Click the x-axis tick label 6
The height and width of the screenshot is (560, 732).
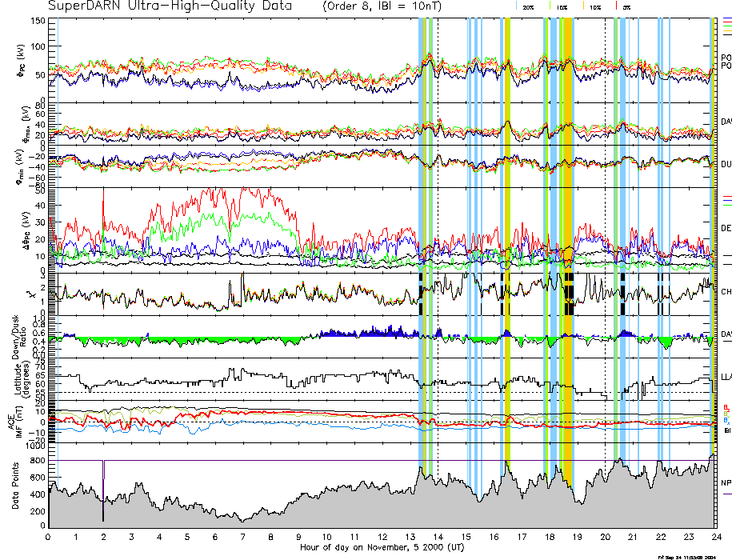pos(215,538)
